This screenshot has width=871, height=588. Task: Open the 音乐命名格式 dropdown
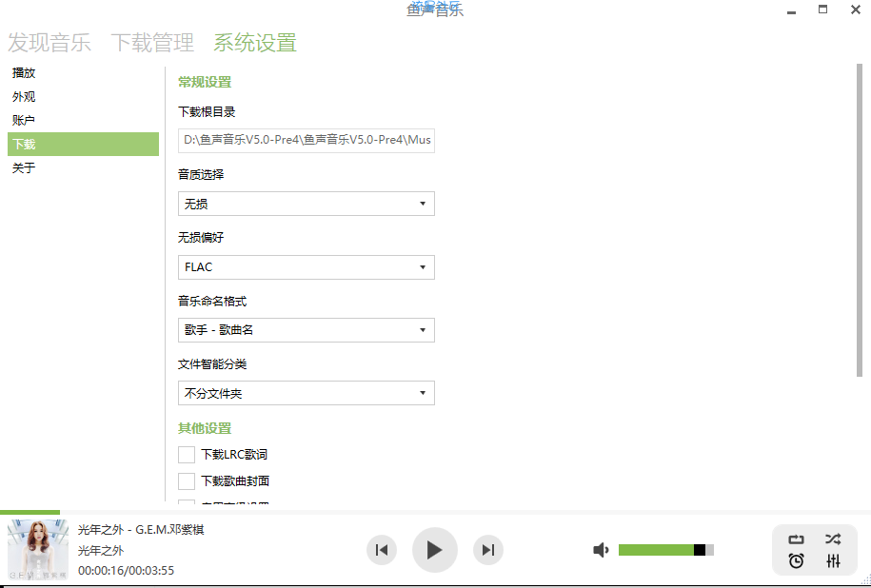[307, 330]
